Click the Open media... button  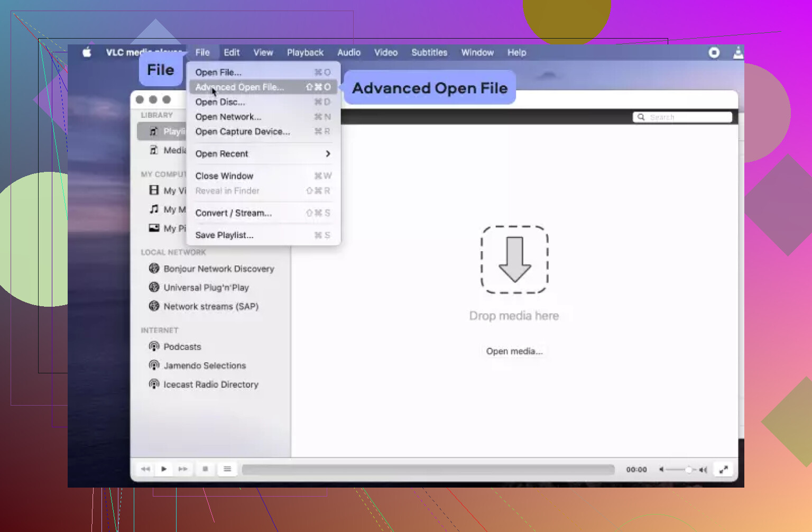(514, 351)
